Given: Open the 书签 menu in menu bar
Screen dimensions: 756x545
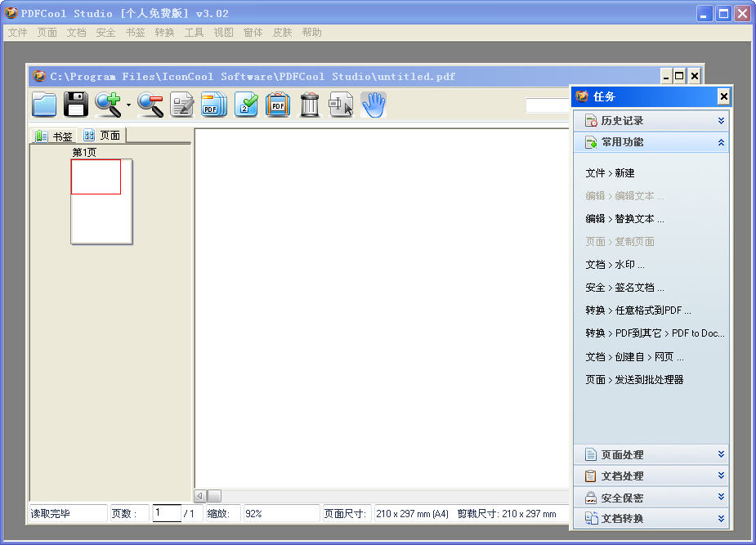Looking at the screenshot, I should pyautogui.click(x=136, y=33).
